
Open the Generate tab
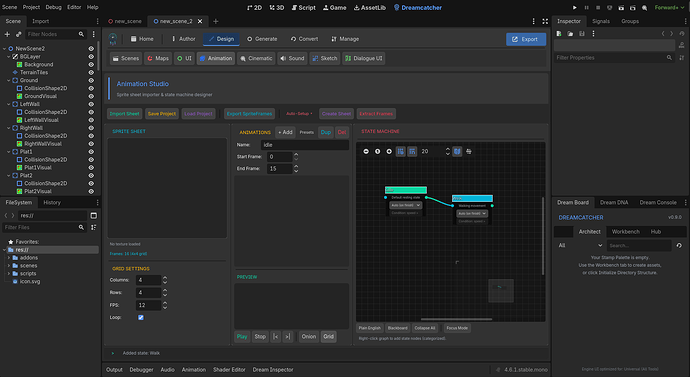262,39
